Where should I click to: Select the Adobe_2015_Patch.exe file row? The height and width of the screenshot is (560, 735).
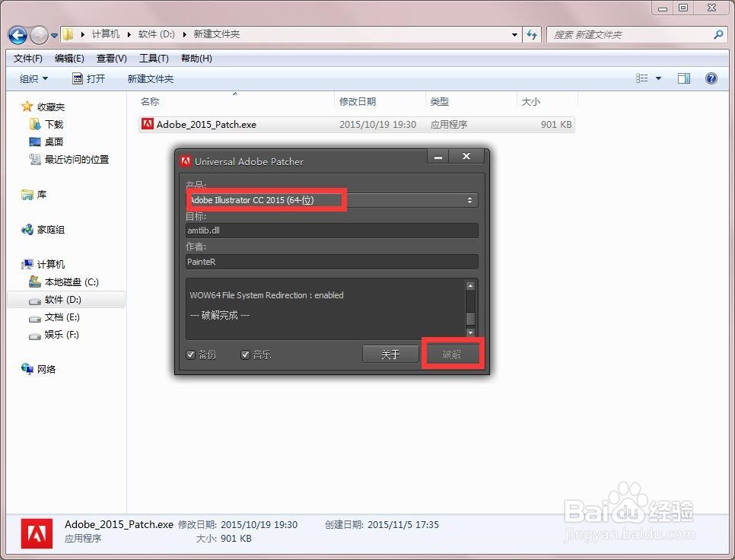(357, 125)
